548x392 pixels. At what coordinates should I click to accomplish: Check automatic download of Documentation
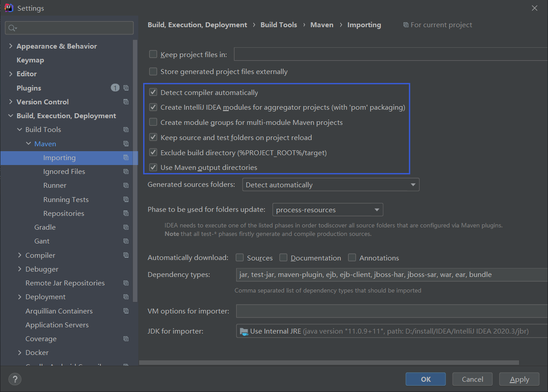pos(284,257)
